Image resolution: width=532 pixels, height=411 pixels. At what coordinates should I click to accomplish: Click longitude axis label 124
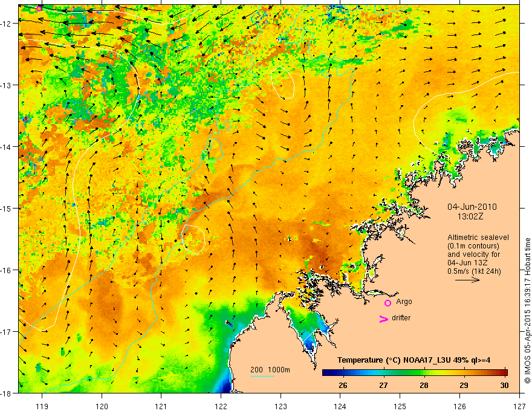[340, 406]
